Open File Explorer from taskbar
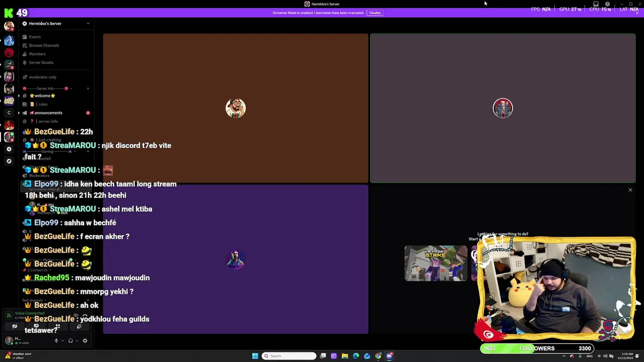644x362 pixels. [345, 356]
